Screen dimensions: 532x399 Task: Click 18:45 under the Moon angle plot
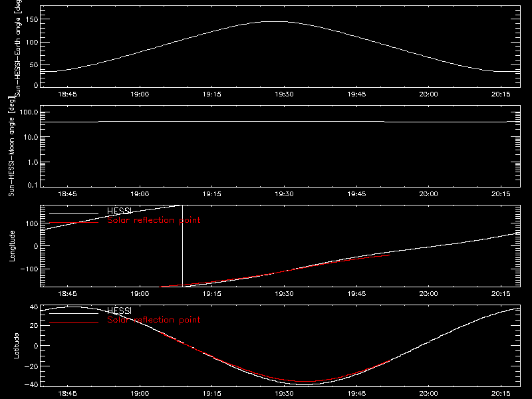tap(68, 194)
